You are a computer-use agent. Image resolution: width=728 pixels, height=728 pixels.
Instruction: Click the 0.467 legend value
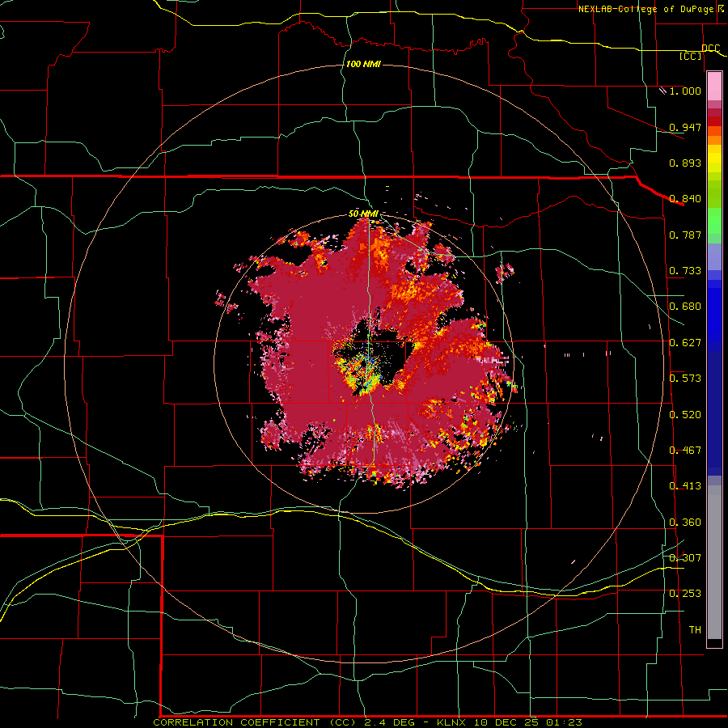pyautogui.click(x=685, y=451)
